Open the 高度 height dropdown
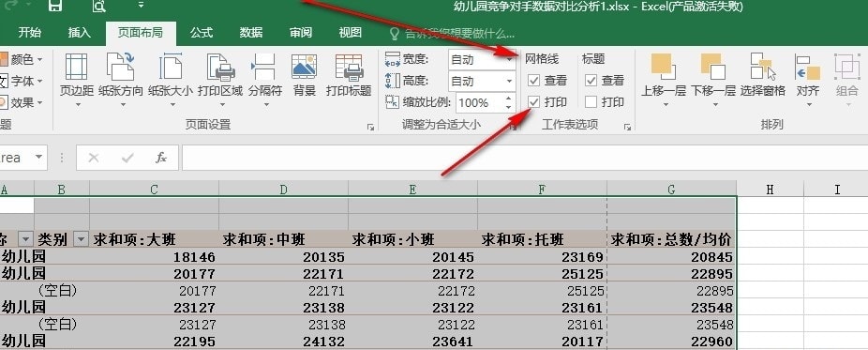The width and height of the screenshot is (868, 350). [x=509, y=81]
